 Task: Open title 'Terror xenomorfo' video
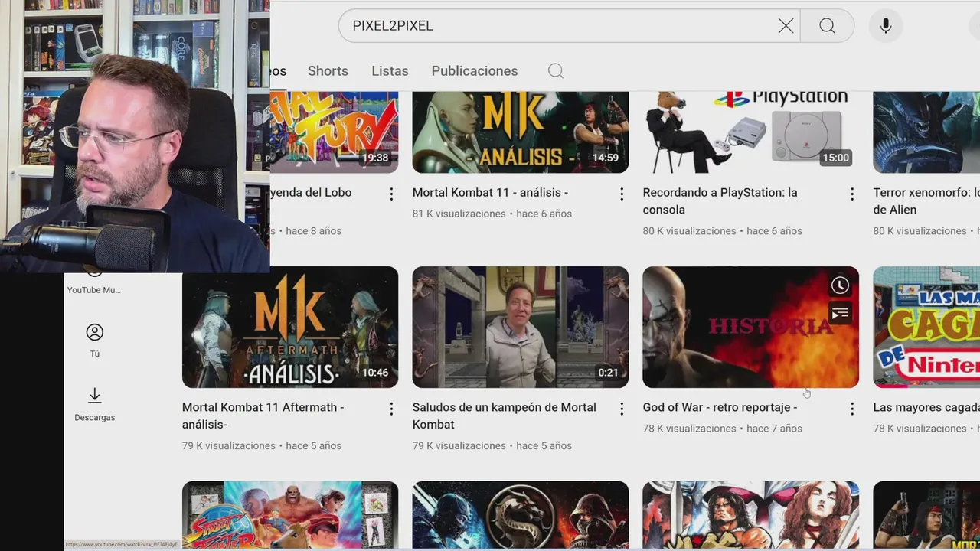point(926,201)
